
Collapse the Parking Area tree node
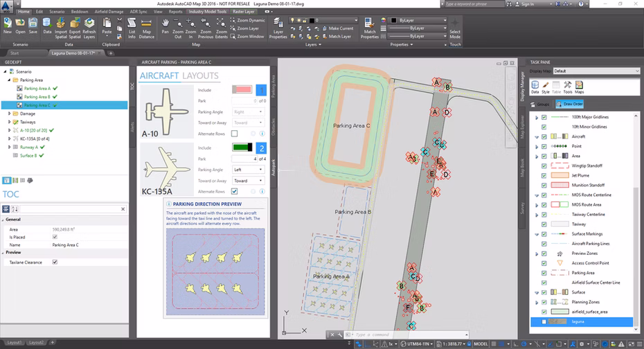pos(9,80)
